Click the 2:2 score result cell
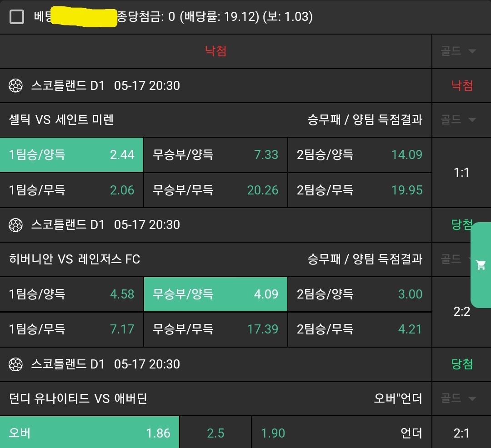This screenshot has height=448, width=491. [x=461, y=312]
